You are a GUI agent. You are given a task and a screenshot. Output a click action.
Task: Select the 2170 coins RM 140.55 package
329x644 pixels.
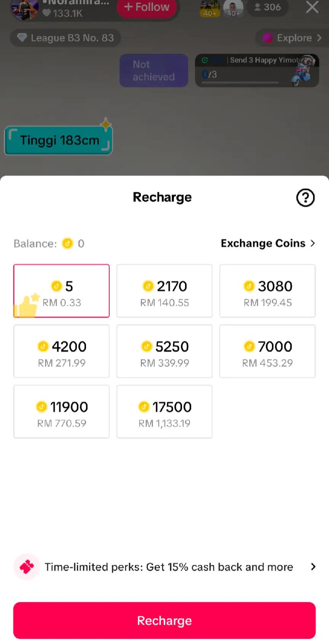tap(164, 291)
